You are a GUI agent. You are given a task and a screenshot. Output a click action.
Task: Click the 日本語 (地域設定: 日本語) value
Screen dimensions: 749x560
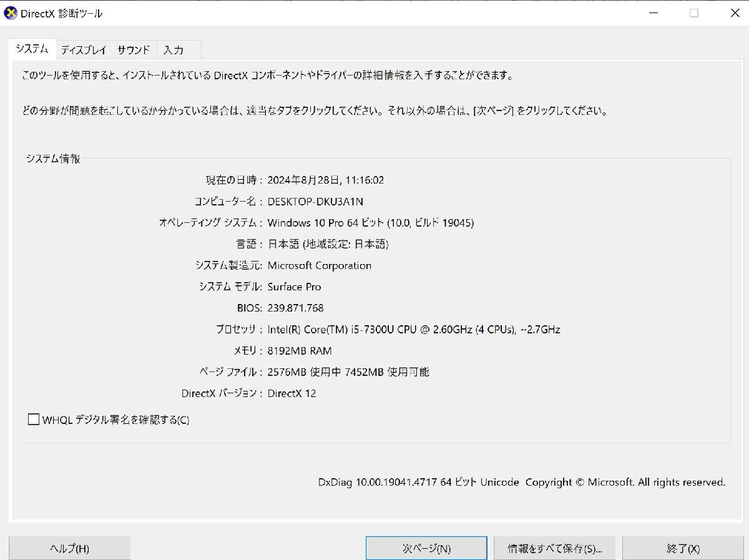tap(328, 244)
